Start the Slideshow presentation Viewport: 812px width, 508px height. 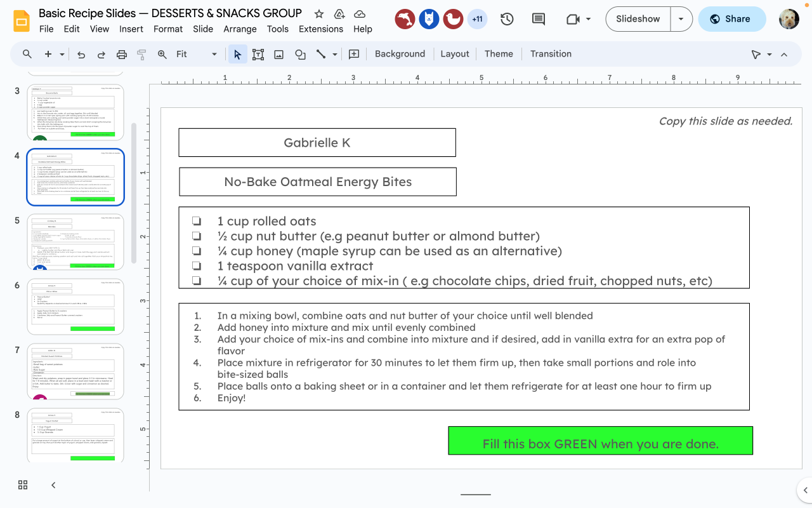pos(638,19)
